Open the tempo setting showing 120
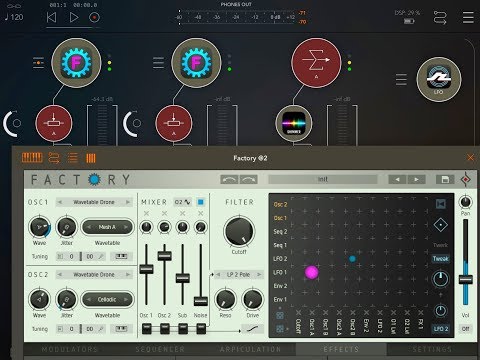Viewport: 480px width, 360px height. [x=14, y=17]
